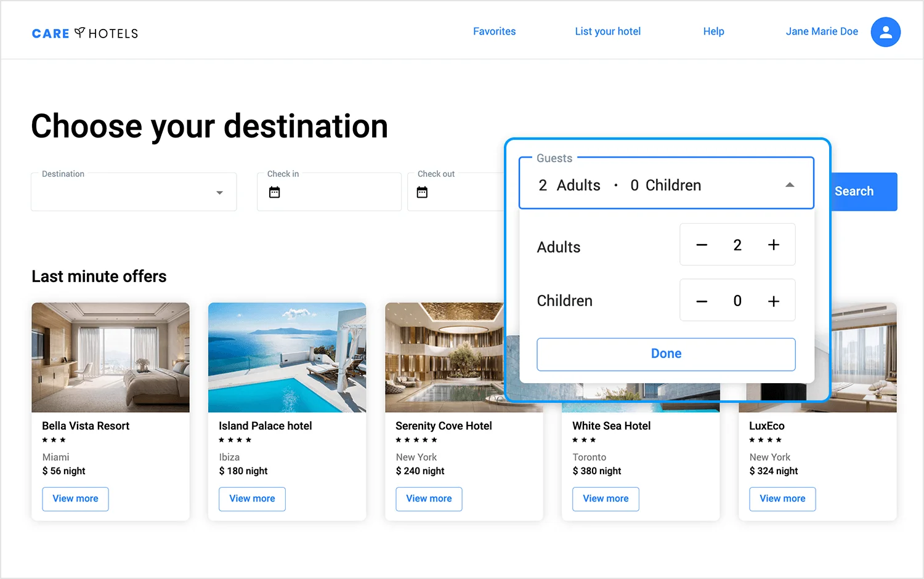View more for LuxEco hotel
Image resolution: width=924 pixels, height=579 pixels.
pos(782,499)
